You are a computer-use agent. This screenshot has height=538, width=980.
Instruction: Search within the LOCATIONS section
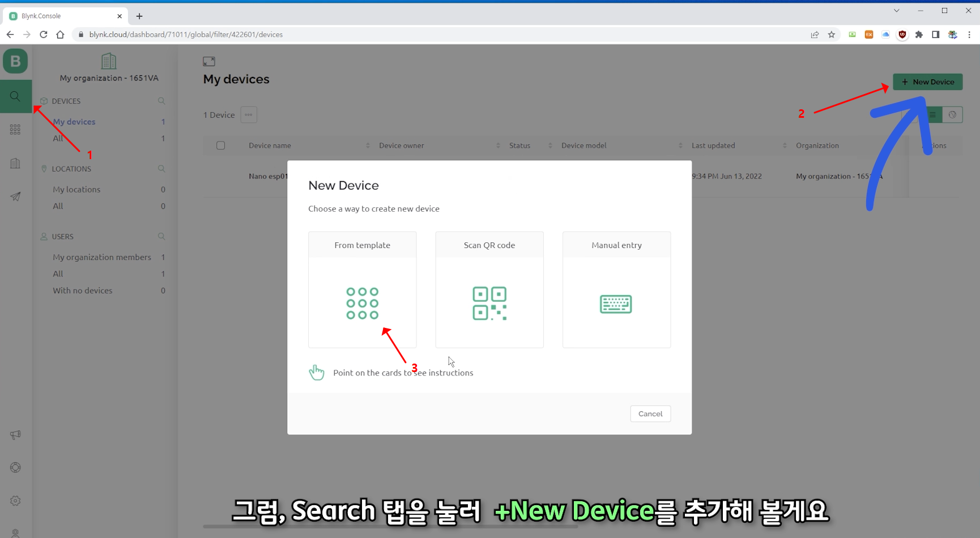click(161, 169)
